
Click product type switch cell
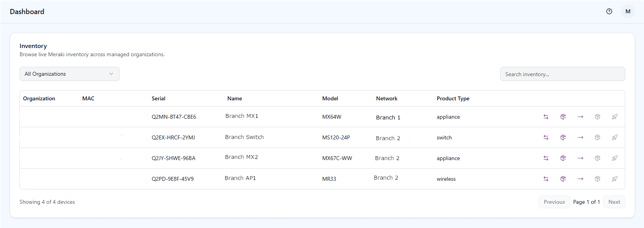[x=444, y=137]
